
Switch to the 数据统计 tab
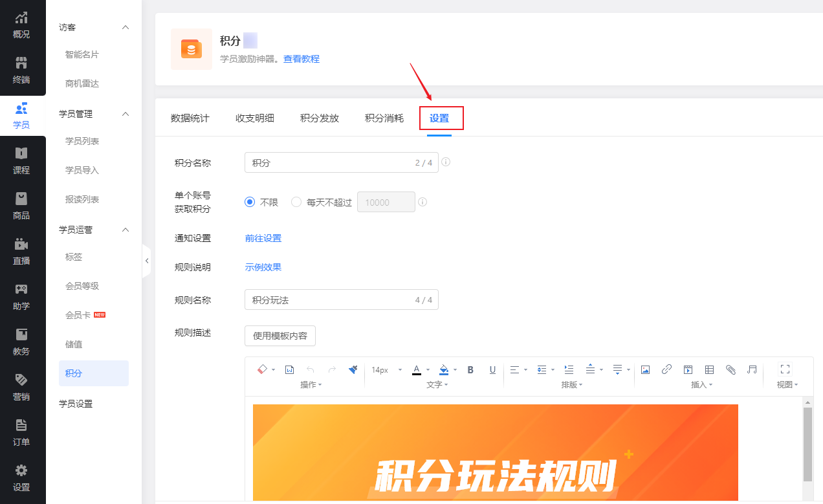[190, 118]
